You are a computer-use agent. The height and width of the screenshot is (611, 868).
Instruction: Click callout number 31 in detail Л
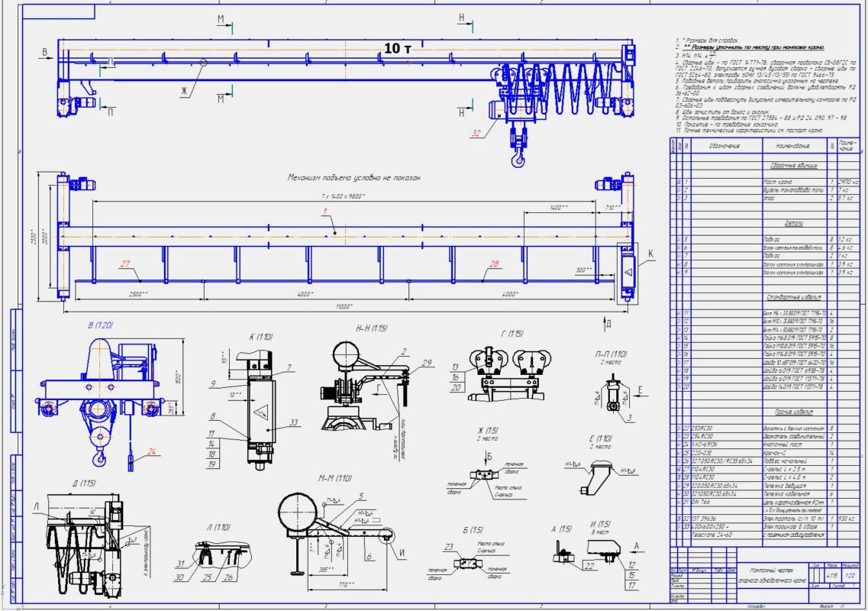click(x=180, y=564)
